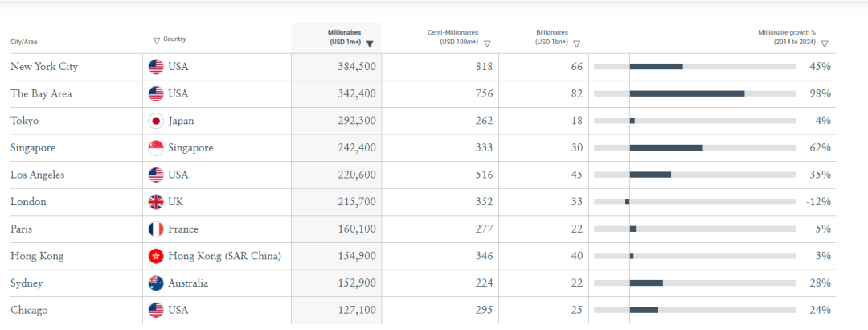Viewport: 868px width, 330px height.
Task: Sort by Centi-Millionaires column arrow
Action: [487, 44]
